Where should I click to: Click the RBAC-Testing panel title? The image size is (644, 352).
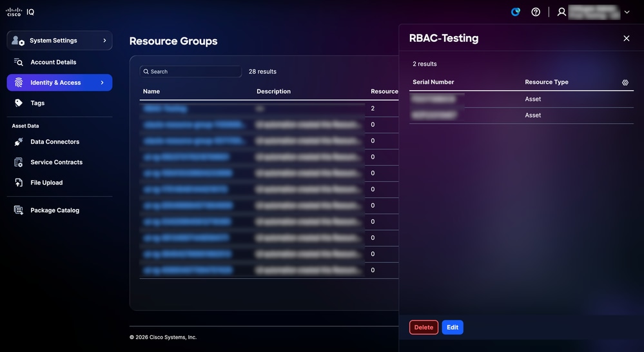tap(444, 38)
